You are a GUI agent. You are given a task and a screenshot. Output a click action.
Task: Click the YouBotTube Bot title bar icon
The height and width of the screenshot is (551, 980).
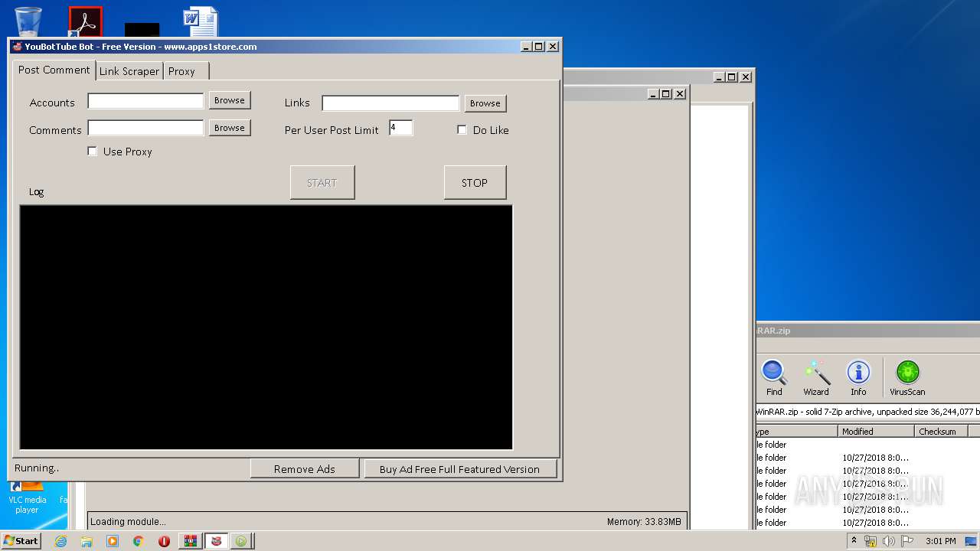pyautogui.click(x=17, y=47)
